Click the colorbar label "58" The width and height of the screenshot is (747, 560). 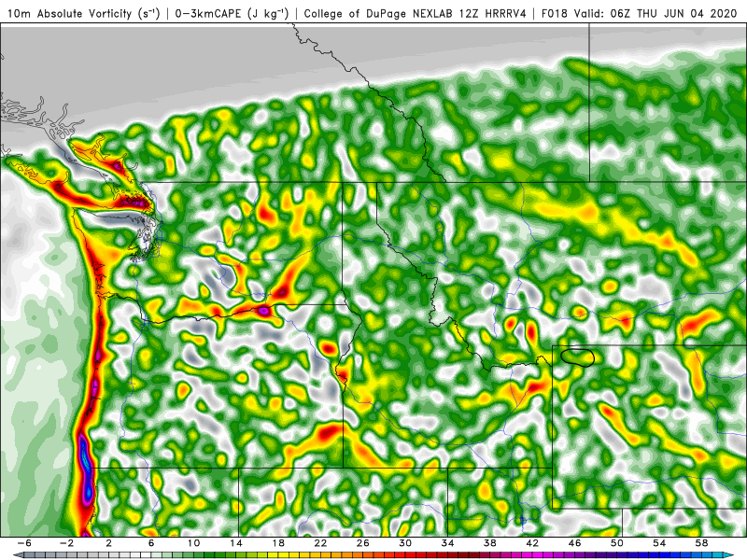(x=702, y=543)
